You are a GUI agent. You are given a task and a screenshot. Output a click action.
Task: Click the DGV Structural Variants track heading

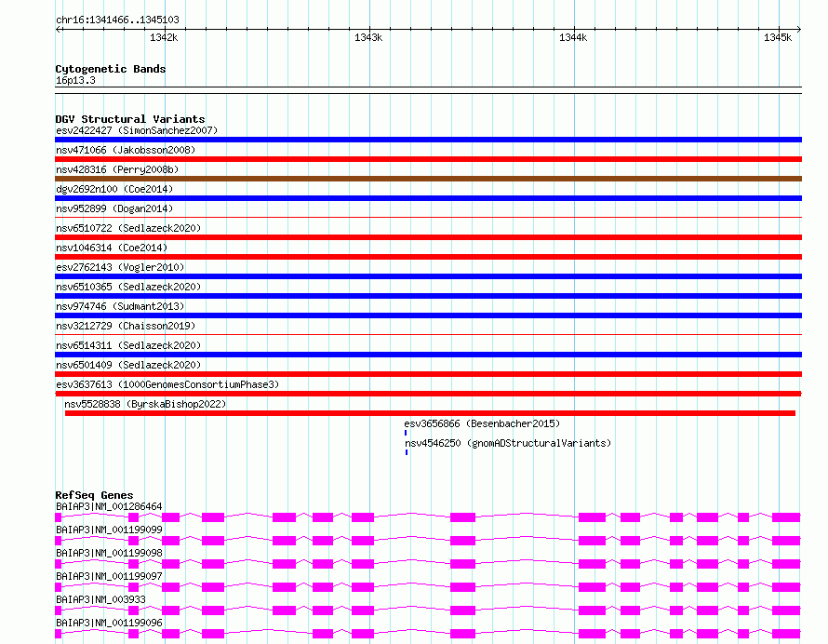point(130,119)
